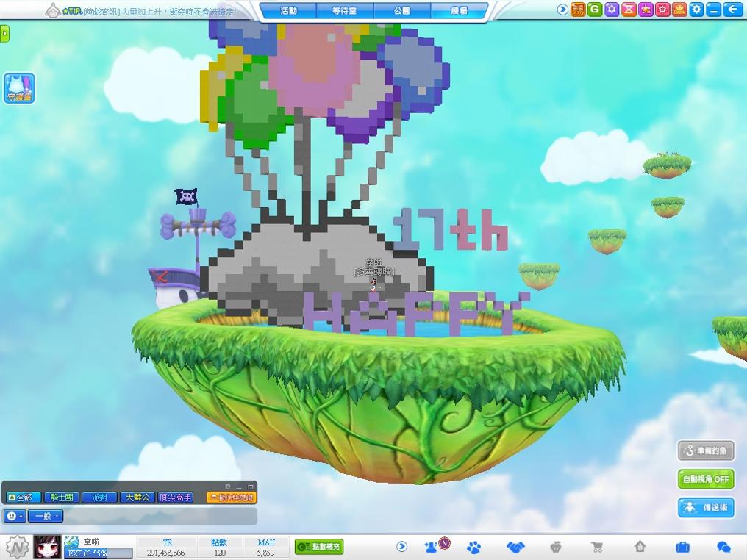Open the pet paw icon

coord(474,547)
